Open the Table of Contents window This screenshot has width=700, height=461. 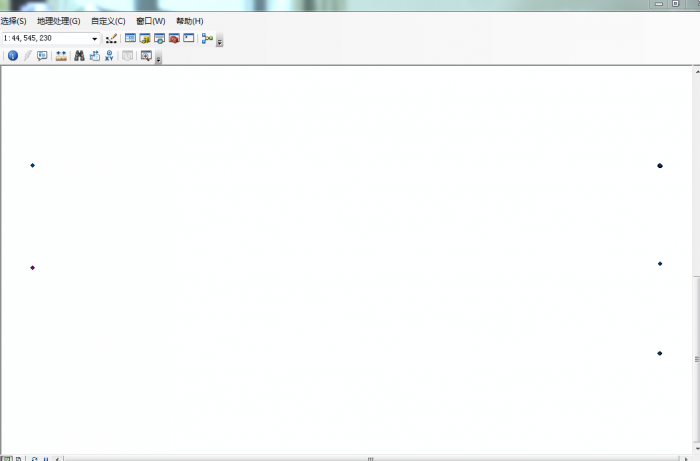coord(130,39)
